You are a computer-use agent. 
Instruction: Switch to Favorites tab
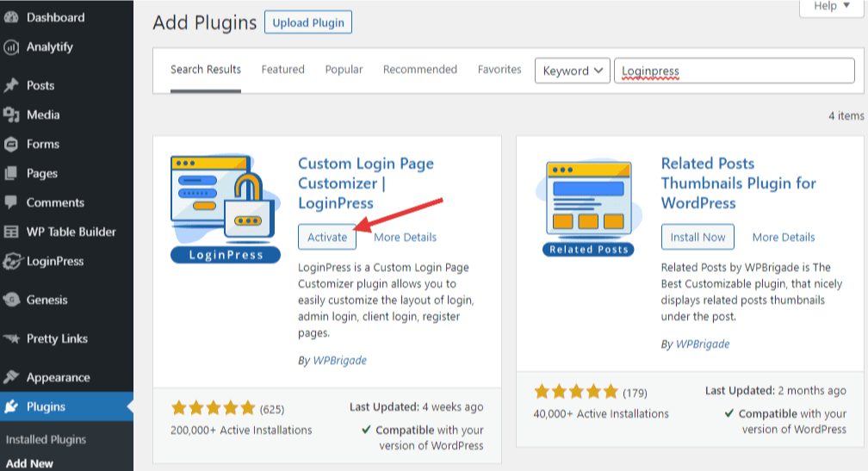tap(499, 69)
